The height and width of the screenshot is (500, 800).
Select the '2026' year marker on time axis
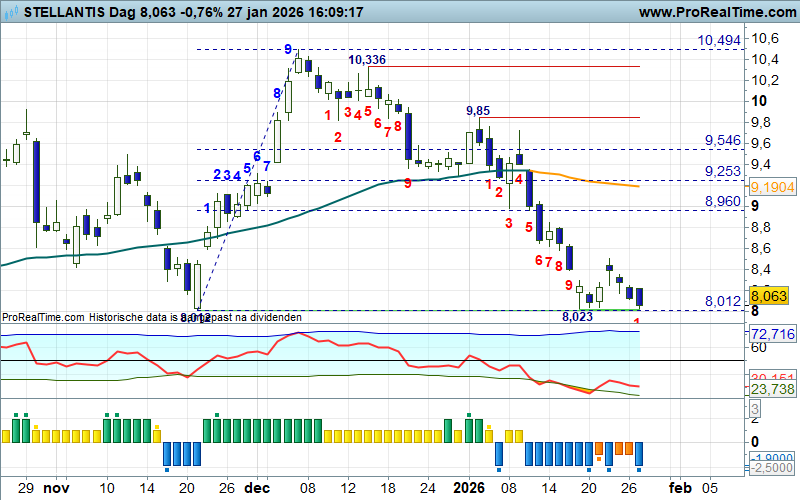point(469,489)
